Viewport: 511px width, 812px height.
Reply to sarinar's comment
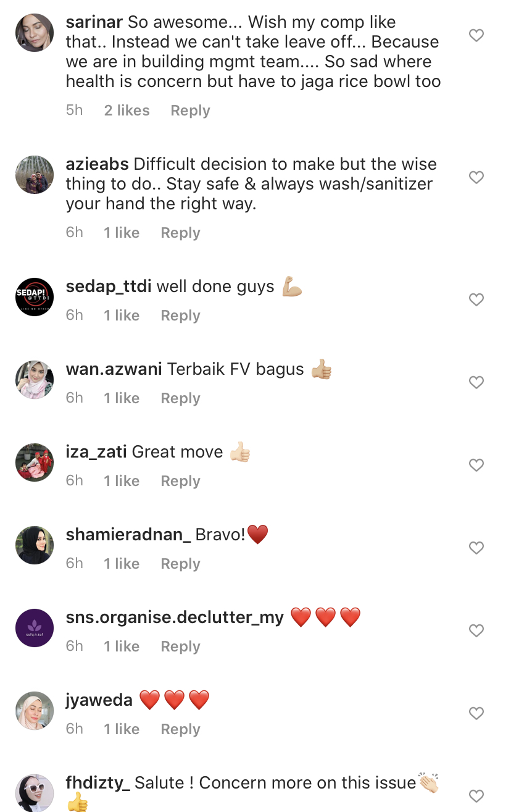190,111
